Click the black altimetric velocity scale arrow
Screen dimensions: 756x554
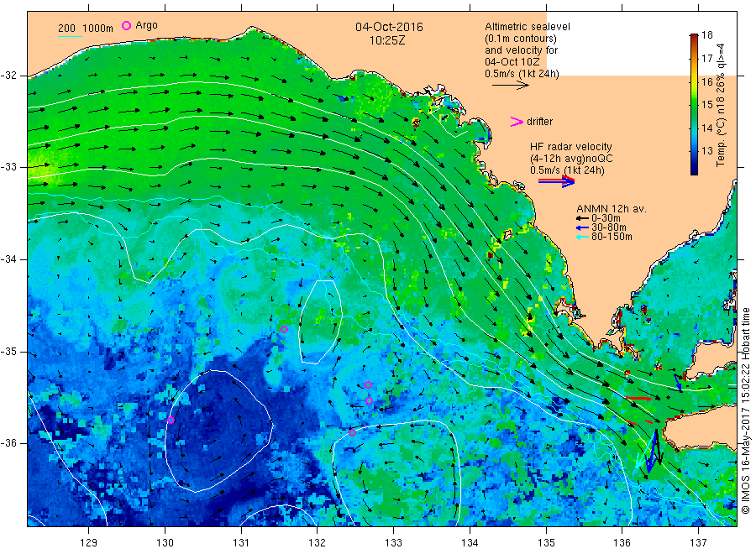click(511, 86)
